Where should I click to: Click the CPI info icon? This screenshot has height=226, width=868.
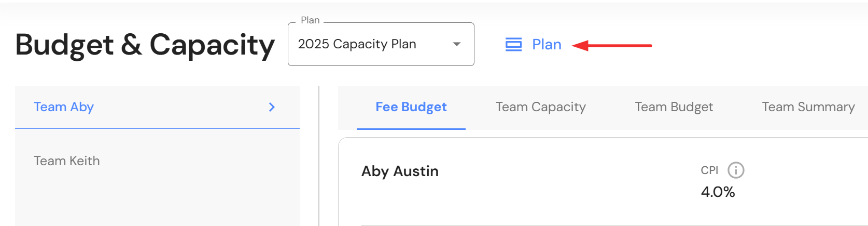(x=736, y=170)
